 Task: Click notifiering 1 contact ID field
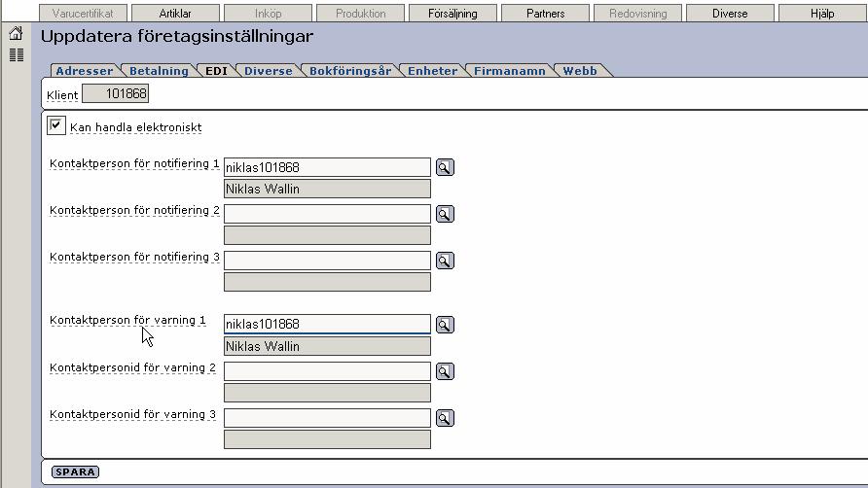[327, 167]
